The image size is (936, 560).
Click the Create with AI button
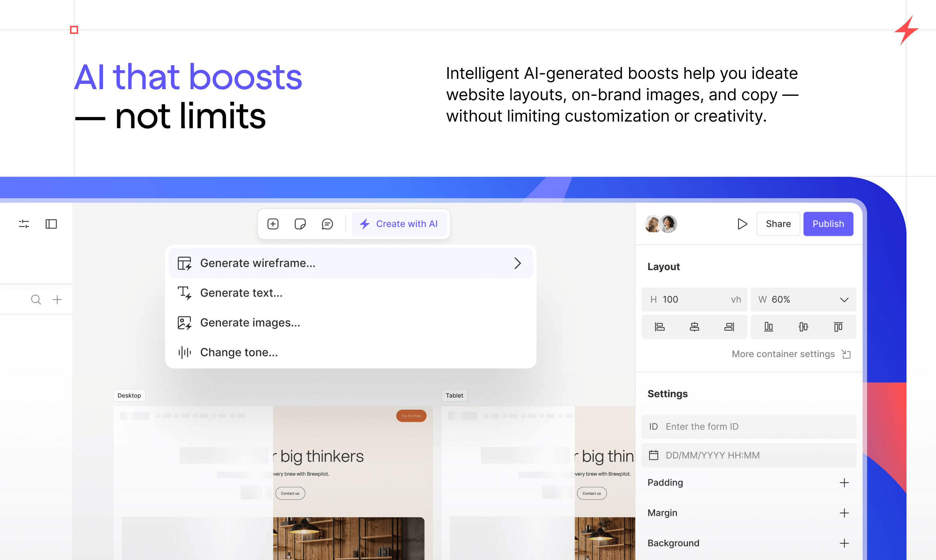click(x=399, y=224)
